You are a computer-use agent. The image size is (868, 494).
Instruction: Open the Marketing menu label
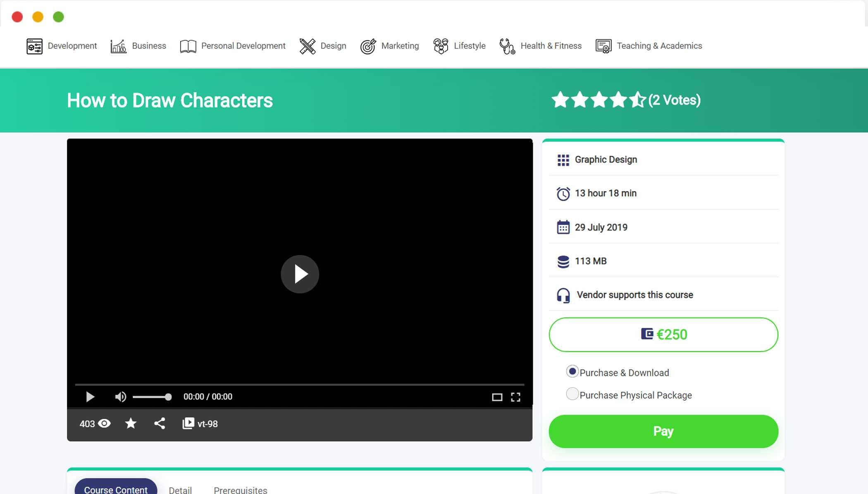pos(400,46)
